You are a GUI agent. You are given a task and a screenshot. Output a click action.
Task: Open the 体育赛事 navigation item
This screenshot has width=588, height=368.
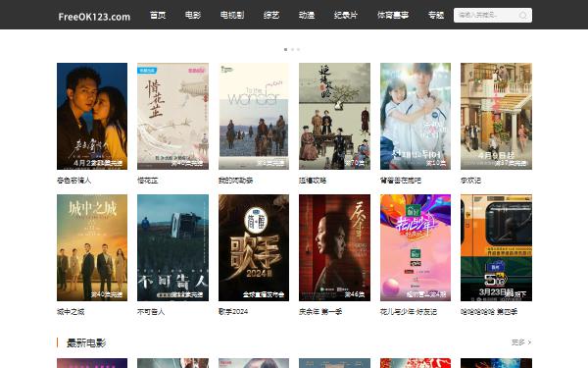[x=393, y=15]
